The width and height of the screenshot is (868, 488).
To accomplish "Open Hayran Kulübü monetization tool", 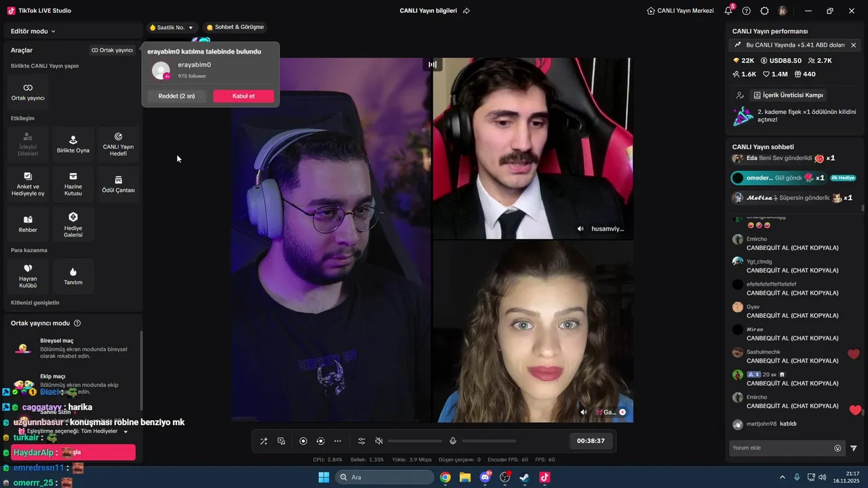I will pos(28,276).
